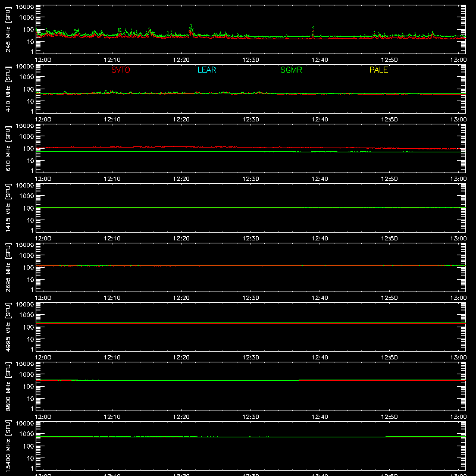Click the 12:40 time label under 245 MHz plot
Image resolution: width=476 pixels, height=476 pixels.
point(320,60)
